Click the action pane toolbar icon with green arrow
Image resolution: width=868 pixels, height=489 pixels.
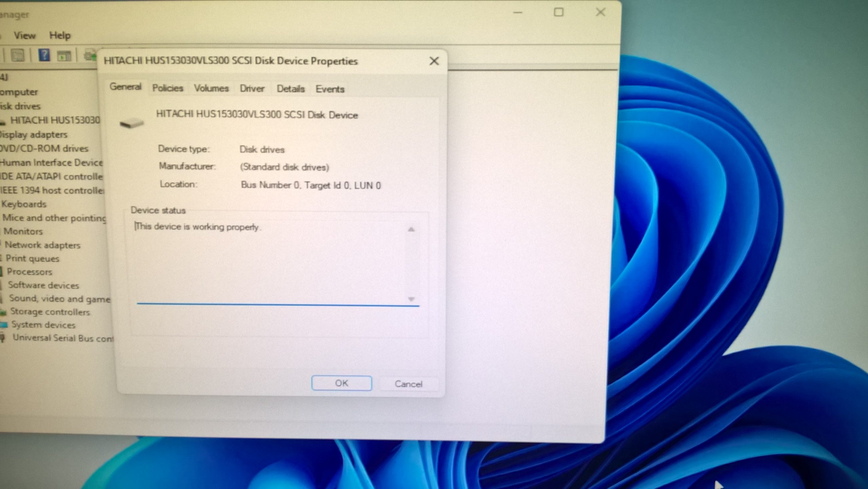click(64, 55)
